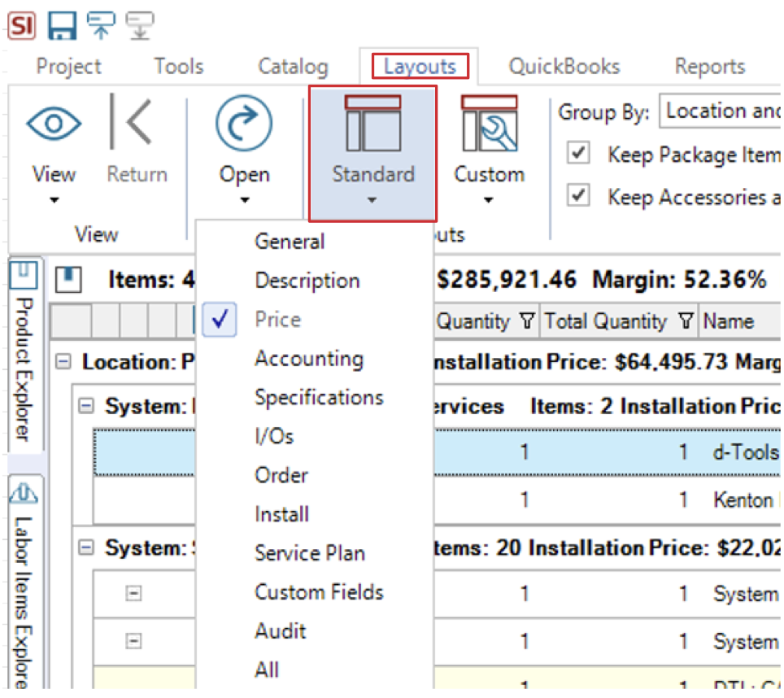The image size is (784, 698).
Task: Toggle the Keep Package Items checkbox
Action: click(x=579, y=154)
